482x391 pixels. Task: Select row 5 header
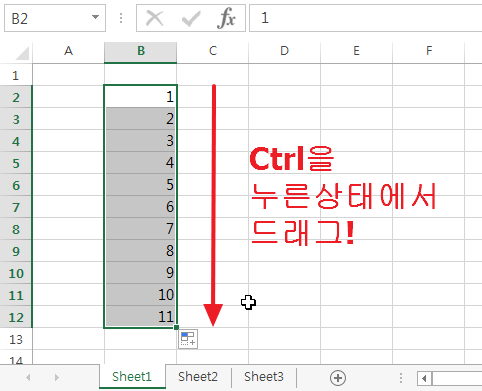point(16,163)
